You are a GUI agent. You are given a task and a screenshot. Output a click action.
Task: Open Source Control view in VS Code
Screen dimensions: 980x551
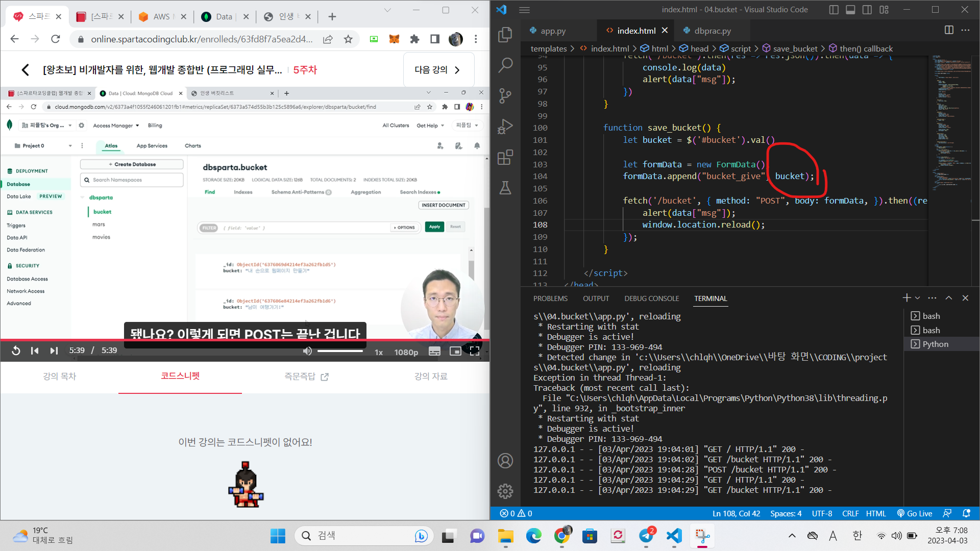pos(505,95)
